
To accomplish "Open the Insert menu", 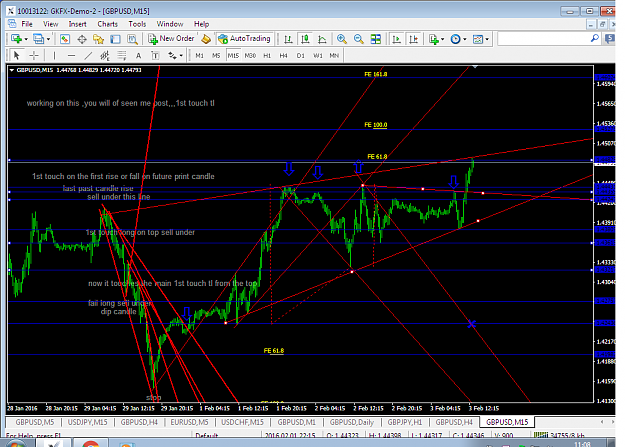I will click(77, 24).
